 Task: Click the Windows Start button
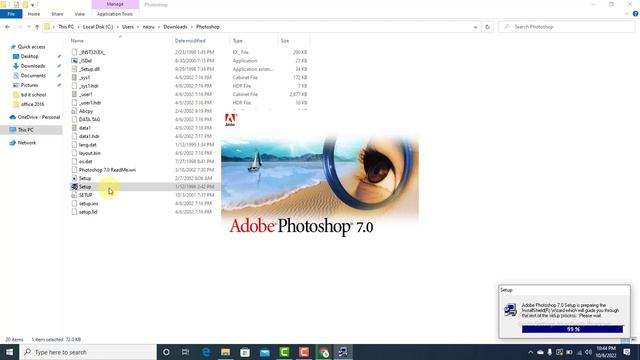(x=9, y=352)
